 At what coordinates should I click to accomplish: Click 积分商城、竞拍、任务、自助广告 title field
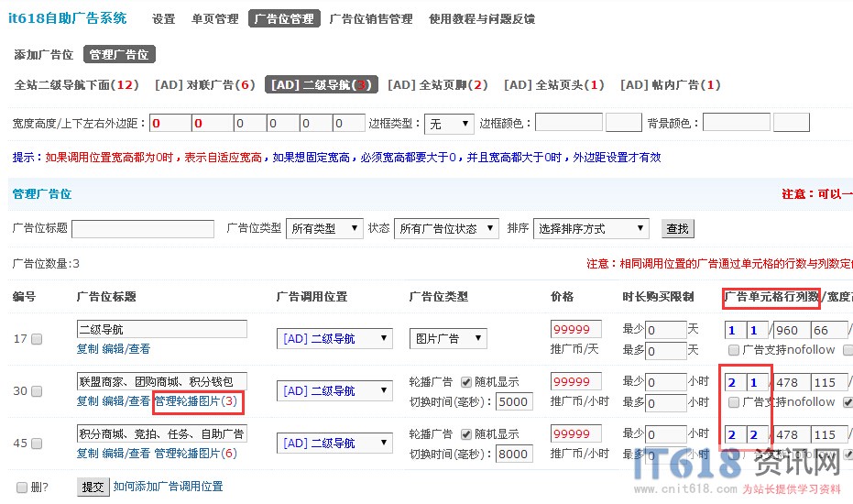(162, 433)
